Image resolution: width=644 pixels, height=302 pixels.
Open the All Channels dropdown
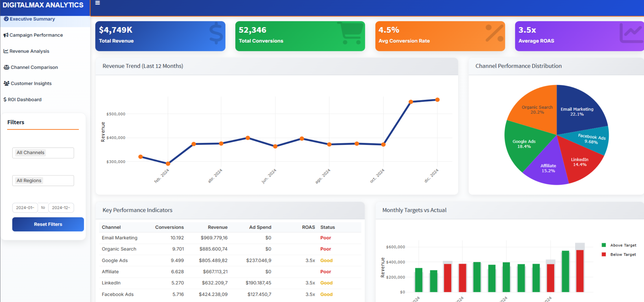click(43, 153)
